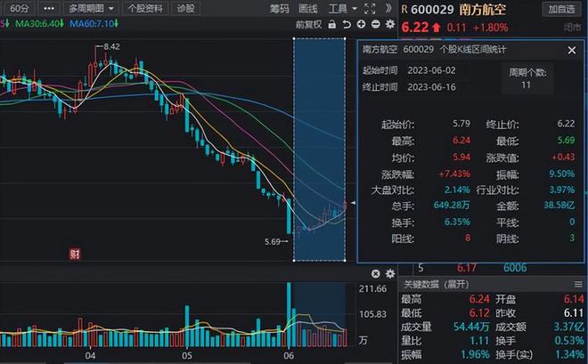Image resolution: width=588 pixels, height=364 pixels.
Task: Click the 8.42 high price label
Action: click(x=111, y=47)
